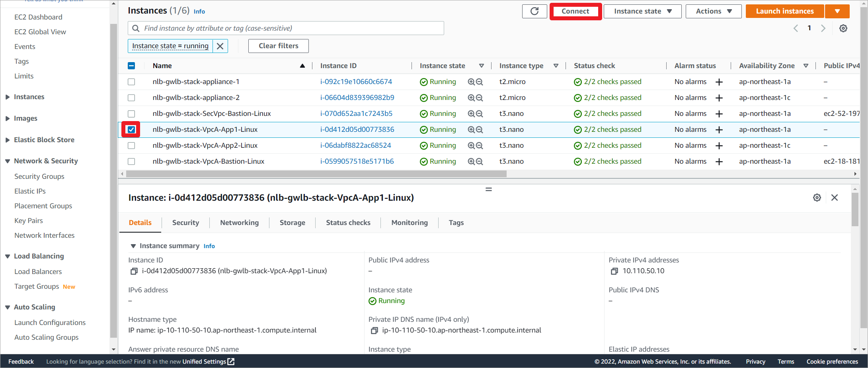Expand Images section in sidebar
The image size is (868, 368).
(8, 118)
